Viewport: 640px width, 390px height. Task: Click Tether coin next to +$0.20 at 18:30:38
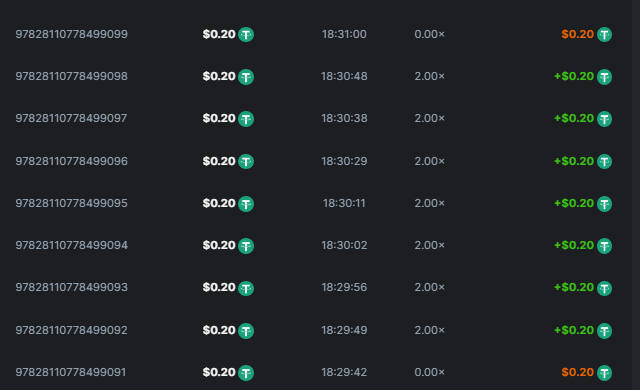[604, 119]
